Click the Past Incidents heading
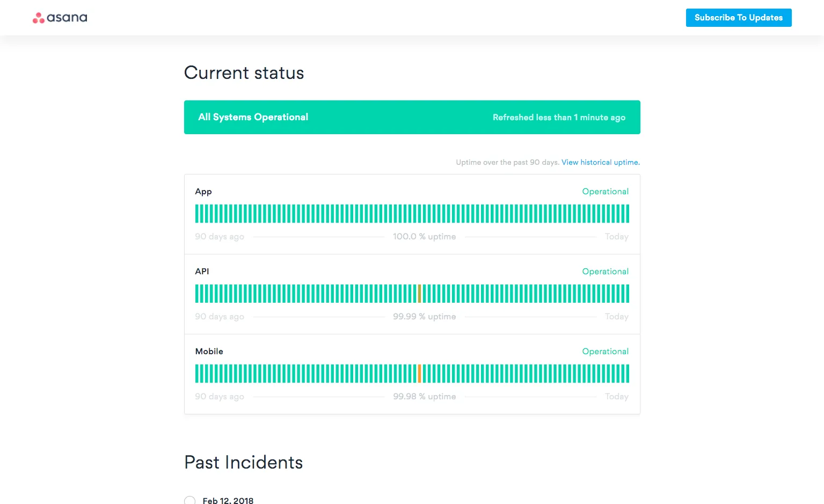Viewport: 824px width, 504px height. point(244,463)
